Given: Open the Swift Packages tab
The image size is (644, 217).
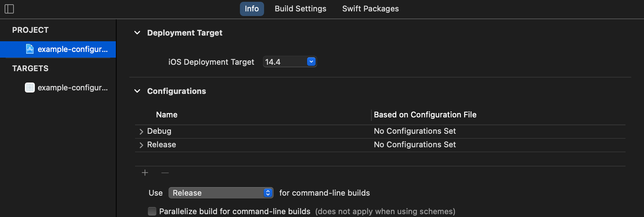Looking at the screenshot, I should 370,9.
